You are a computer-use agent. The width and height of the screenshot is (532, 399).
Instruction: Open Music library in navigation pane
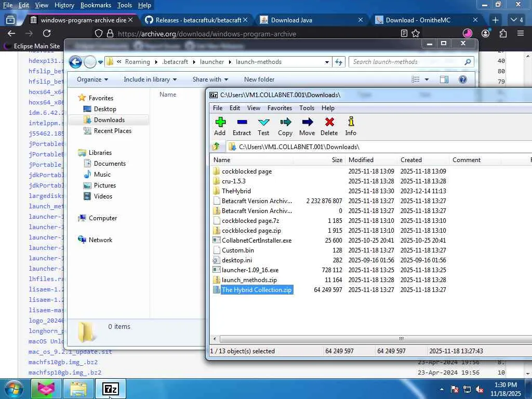tap(102, 175)
